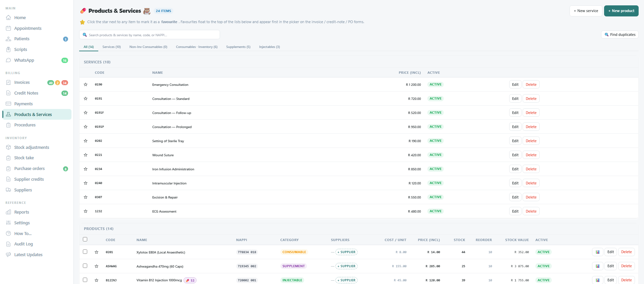View the Audit Log

click(37, 244)
